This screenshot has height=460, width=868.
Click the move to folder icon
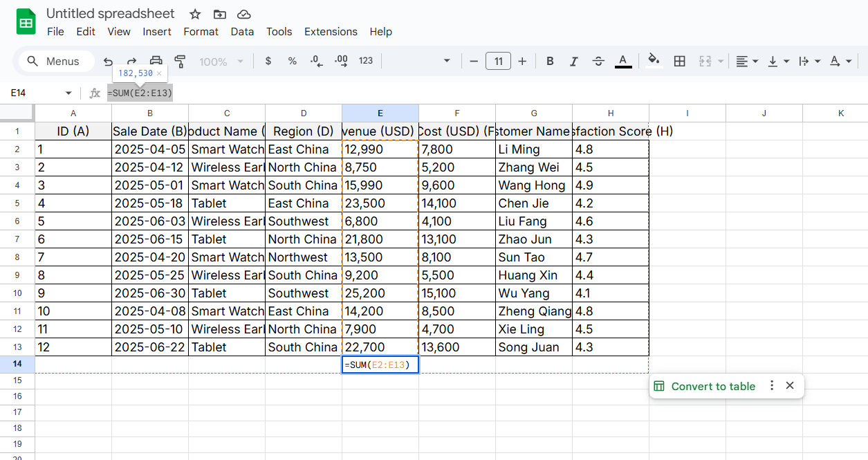(219, 15)
